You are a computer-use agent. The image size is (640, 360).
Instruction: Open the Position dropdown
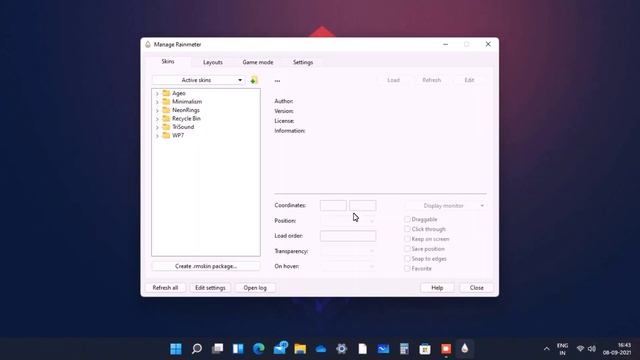[x=348, y=221]
